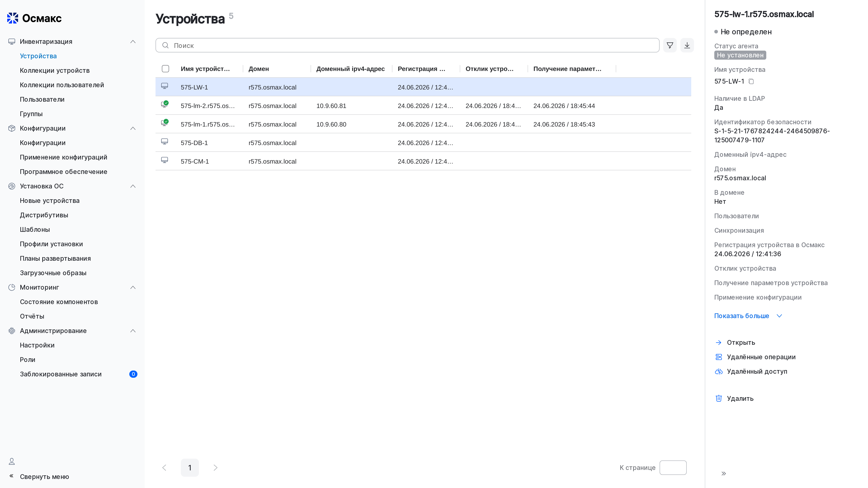Collapse the Администрирование section chevron
868x488 pixels.
[x=133, y=331]
